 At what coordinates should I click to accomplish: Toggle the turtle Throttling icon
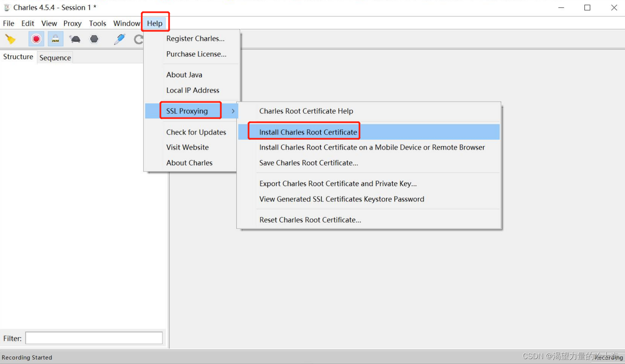(75, 39)
